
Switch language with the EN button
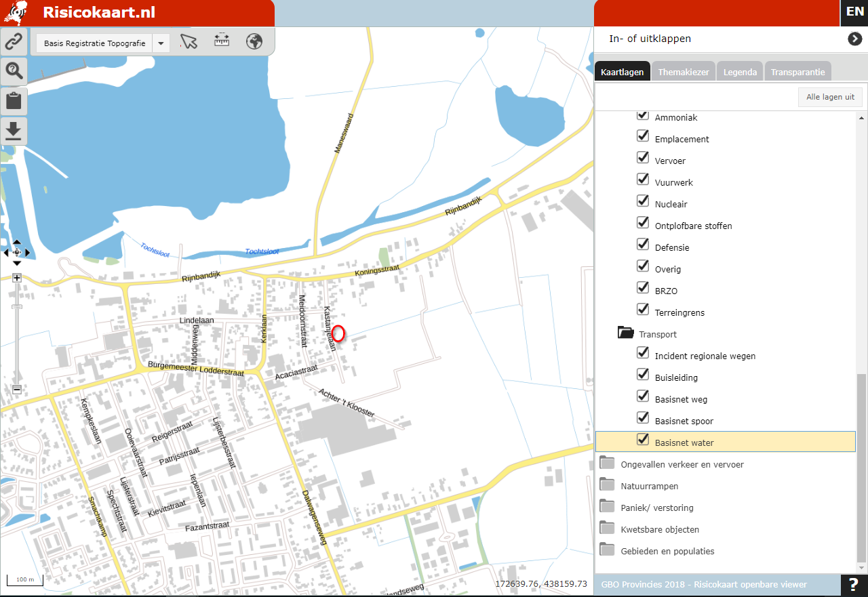[854, 12]
